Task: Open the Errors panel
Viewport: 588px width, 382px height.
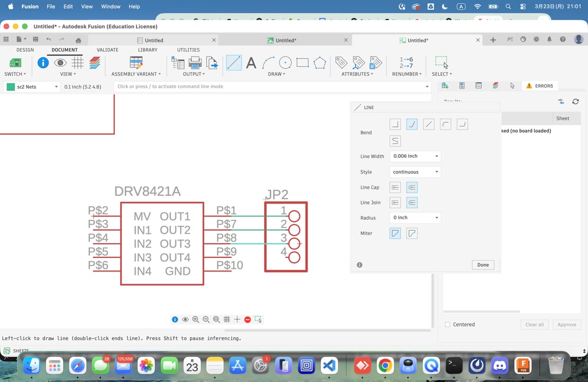Action: (540, 85)
